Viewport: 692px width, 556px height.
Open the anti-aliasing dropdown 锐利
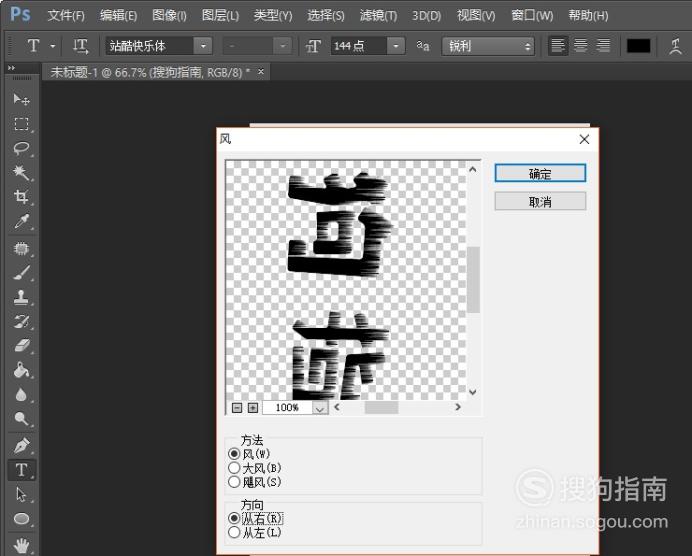tap(488, 46)
